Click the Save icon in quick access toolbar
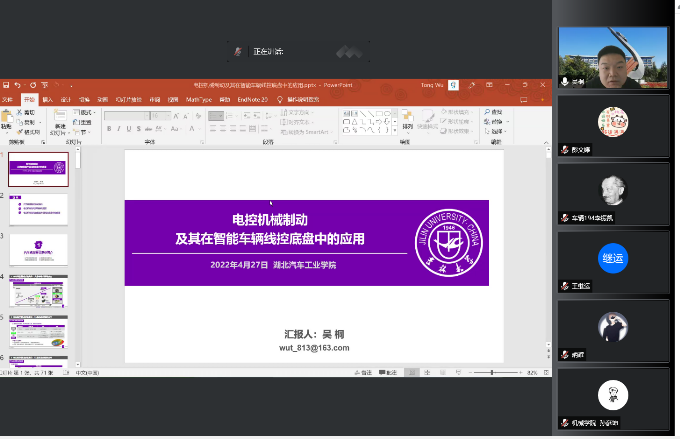 [x=6, y=85]
